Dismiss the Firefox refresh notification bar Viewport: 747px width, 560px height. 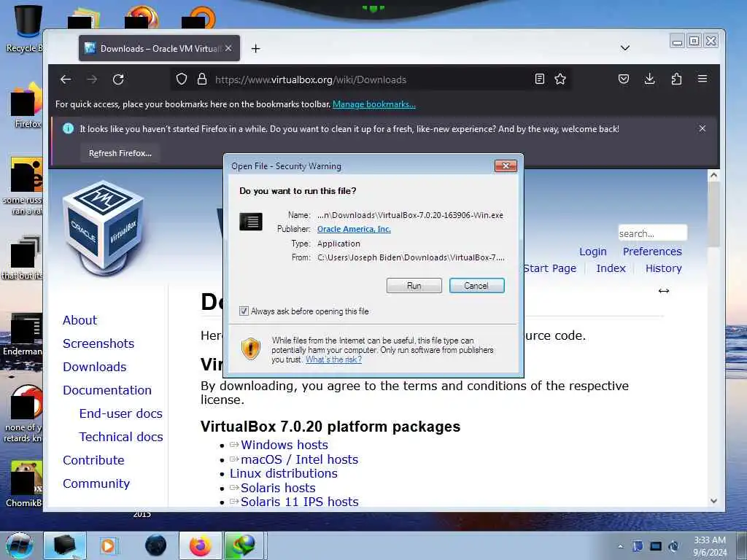703,128
